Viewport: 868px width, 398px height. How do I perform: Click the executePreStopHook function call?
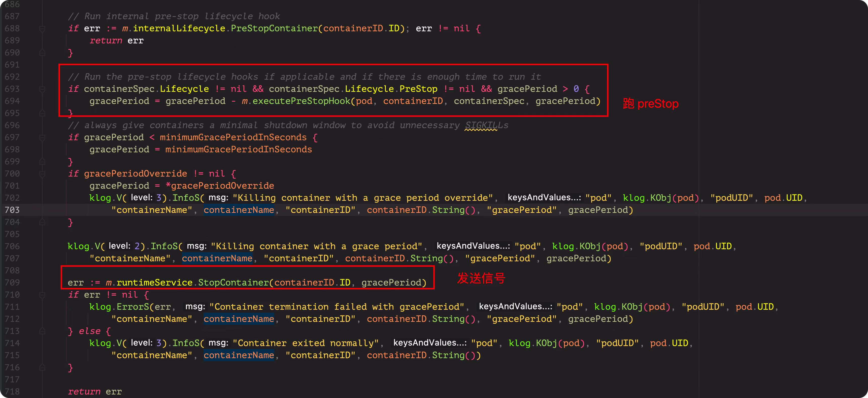point(301,101)
